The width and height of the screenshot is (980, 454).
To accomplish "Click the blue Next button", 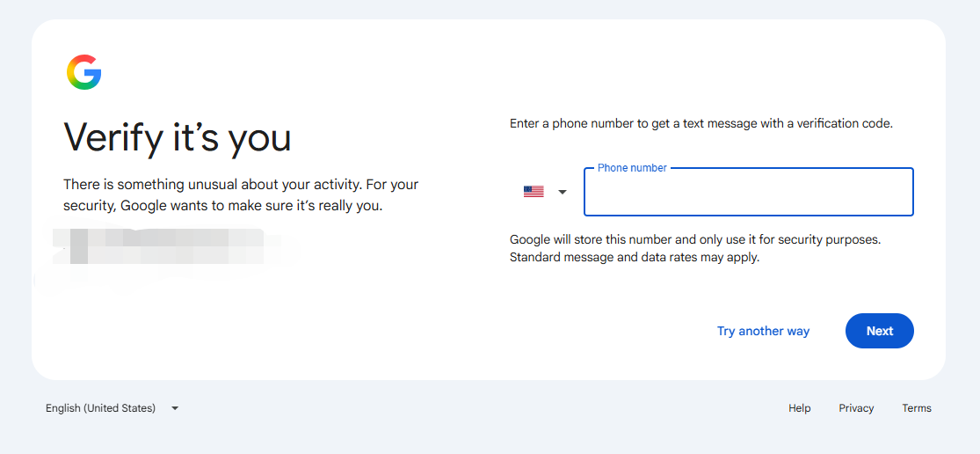I will (880, 331).
